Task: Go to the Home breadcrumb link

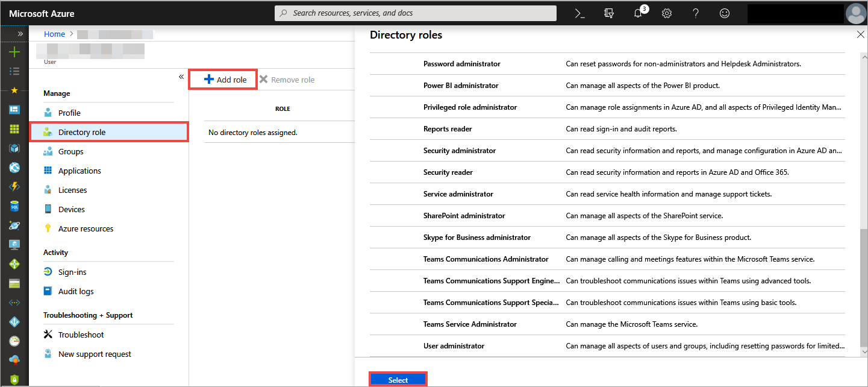Action: tap(54, 34)
